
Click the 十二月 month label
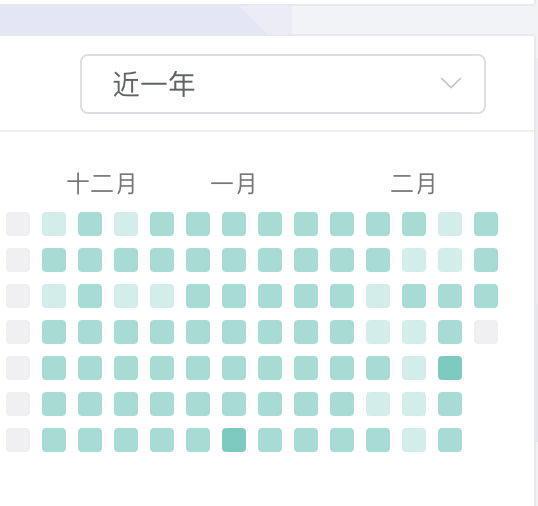click(x=101, y=184)
